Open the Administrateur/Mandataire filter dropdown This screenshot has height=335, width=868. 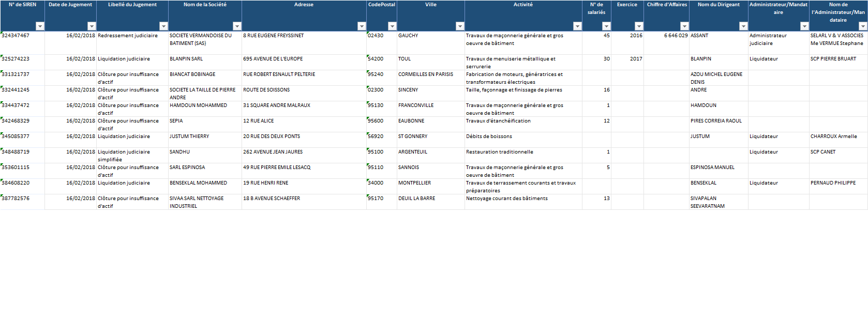[804, 26]
